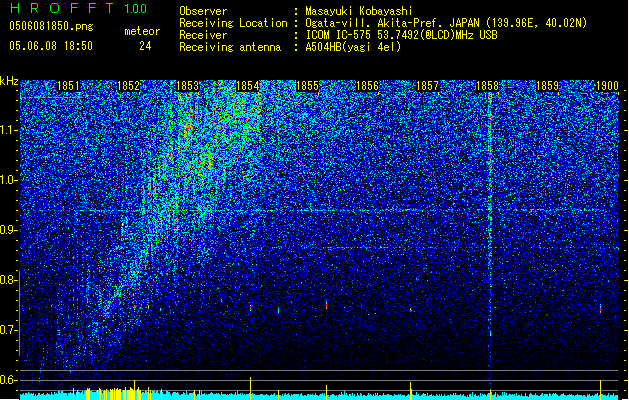Image resolution: width=629 pixels, height=400 pixels.
Task: Click the 1854 time marker
Action: tap(248, 86)
